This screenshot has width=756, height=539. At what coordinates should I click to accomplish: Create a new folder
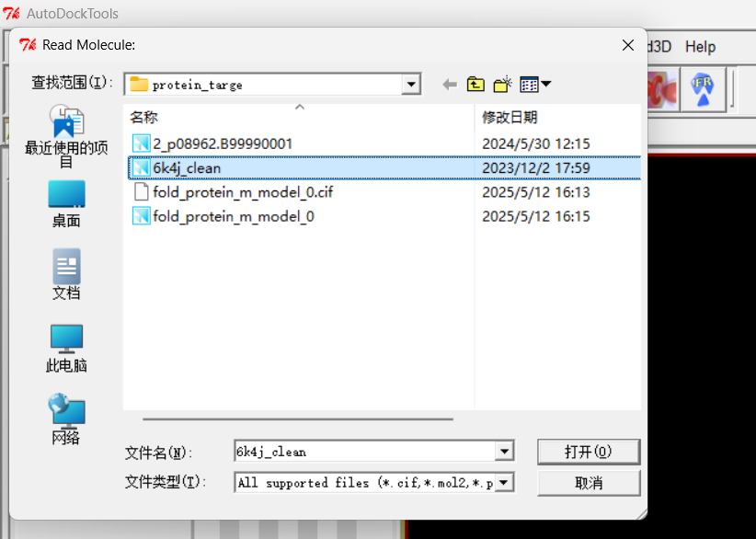(x=502, y=85)
